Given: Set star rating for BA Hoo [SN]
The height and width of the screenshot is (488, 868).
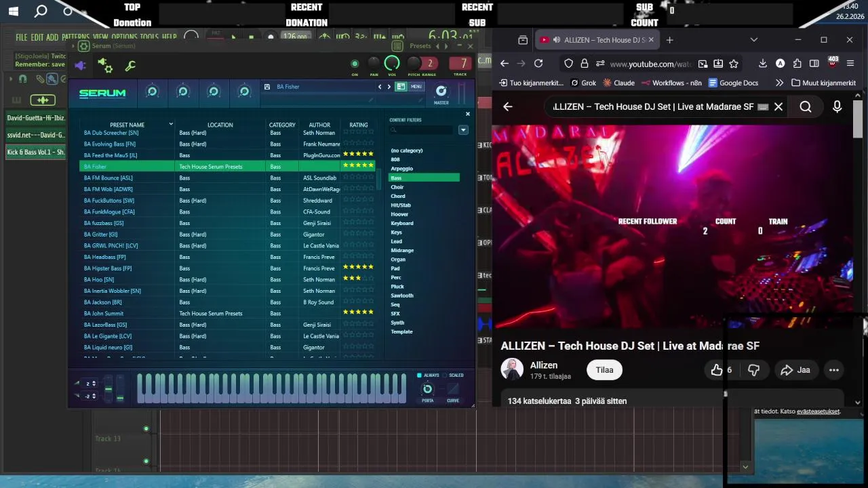Looking at the screenshot, I should coord(359,279).
